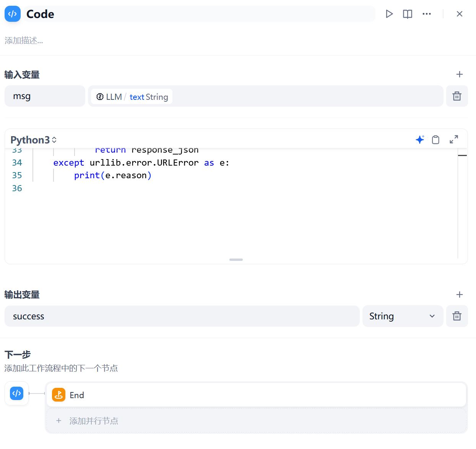Expand the code editor to fullscreen
The image size is (476, 449).
pyautogui.click(x=454, y=140)
